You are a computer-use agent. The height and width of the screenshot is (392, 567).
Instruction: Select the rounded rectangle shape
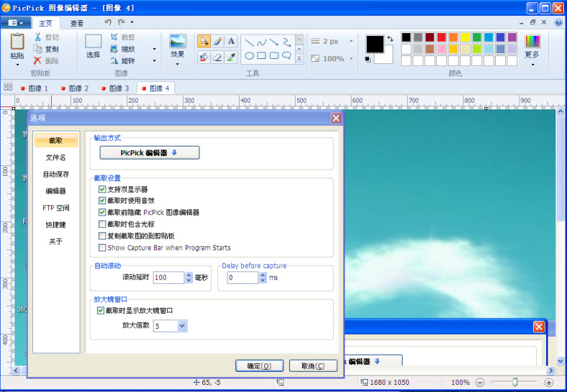tap(274, 55)
